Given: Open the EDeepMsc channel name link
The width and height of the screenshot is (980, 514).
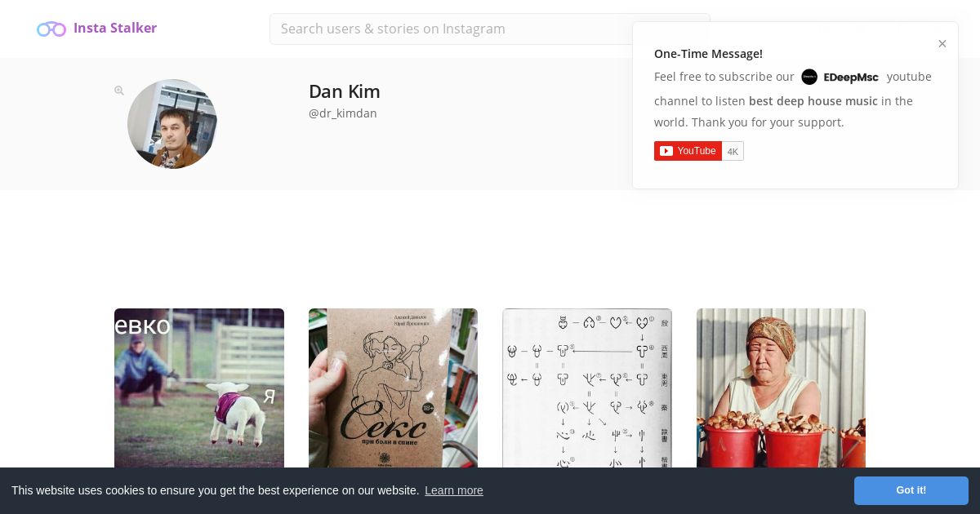Looking at the screenshot, I should coord(851,78).
